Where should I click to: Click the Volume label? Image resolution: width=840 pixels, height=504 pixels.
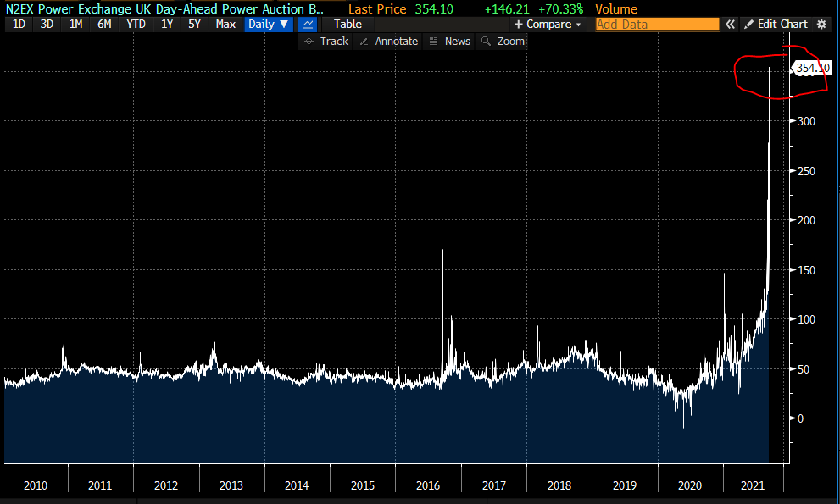616,9
